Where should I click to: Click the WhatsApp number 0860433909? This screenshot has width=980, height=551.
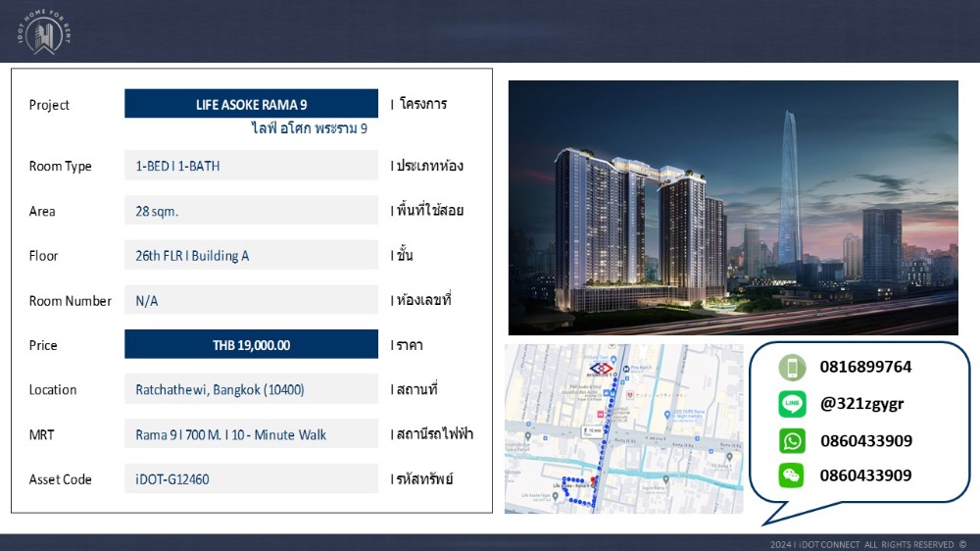click(865, 440)
